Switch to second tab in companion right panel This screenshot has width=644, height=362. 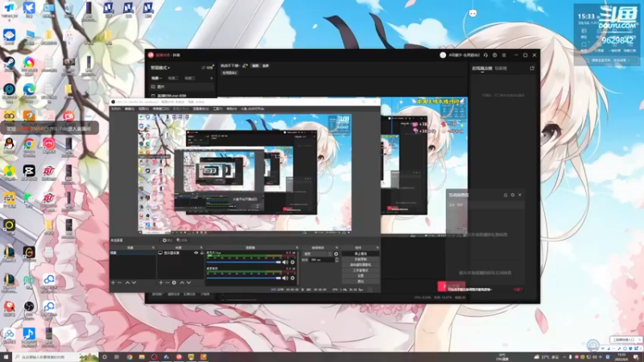501,68
